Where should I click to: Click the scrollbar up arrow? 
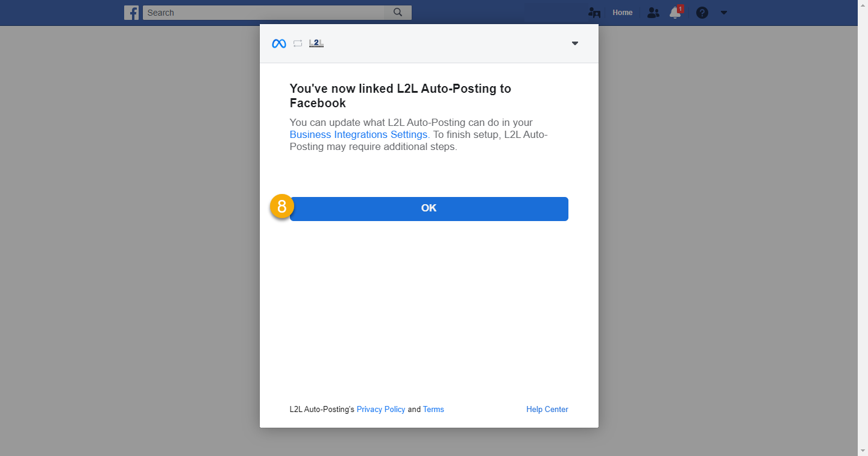click(863, 5)
